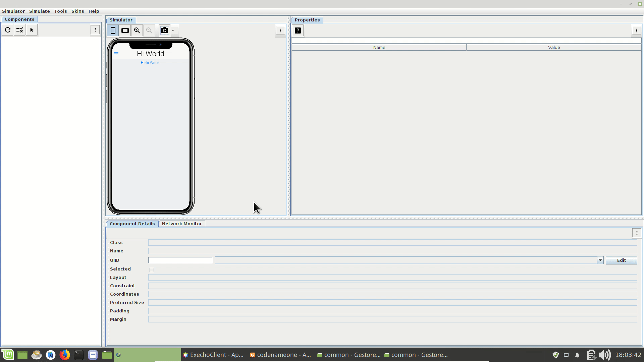This screenshot has height=362, width=644.
Task: Switch simulator to landscape orientation
Action: coord(125,30)
